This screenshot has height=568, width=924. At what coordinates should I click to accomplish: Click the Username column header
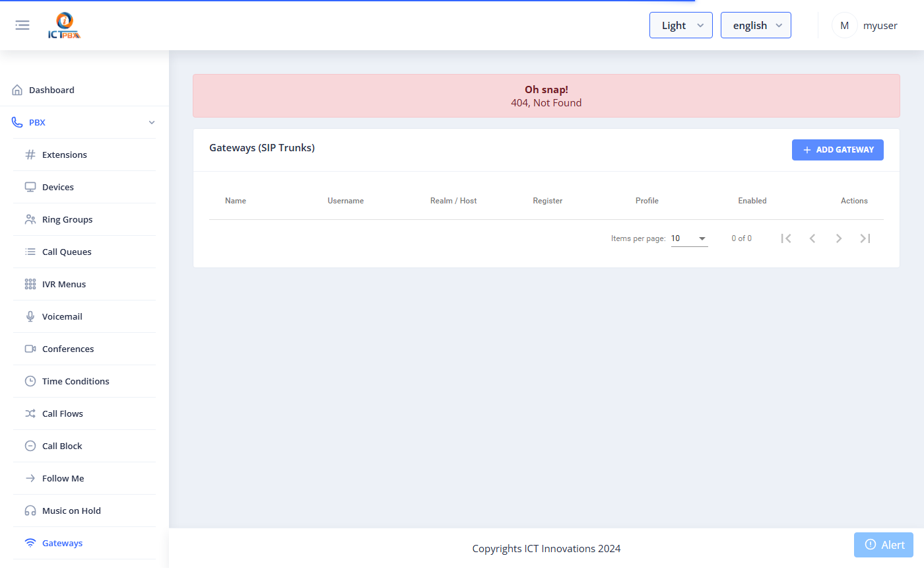coord(346,201)
